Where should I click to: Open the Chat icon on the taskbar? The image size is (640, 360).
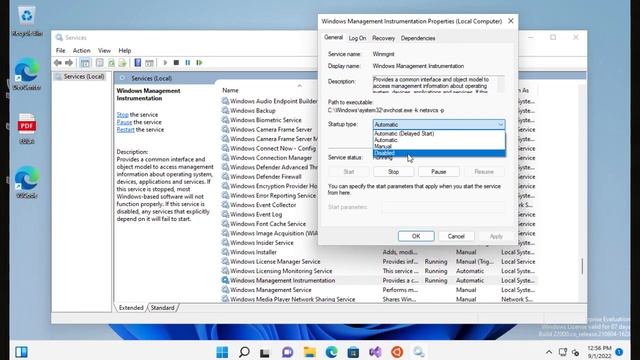pos(287,352)
